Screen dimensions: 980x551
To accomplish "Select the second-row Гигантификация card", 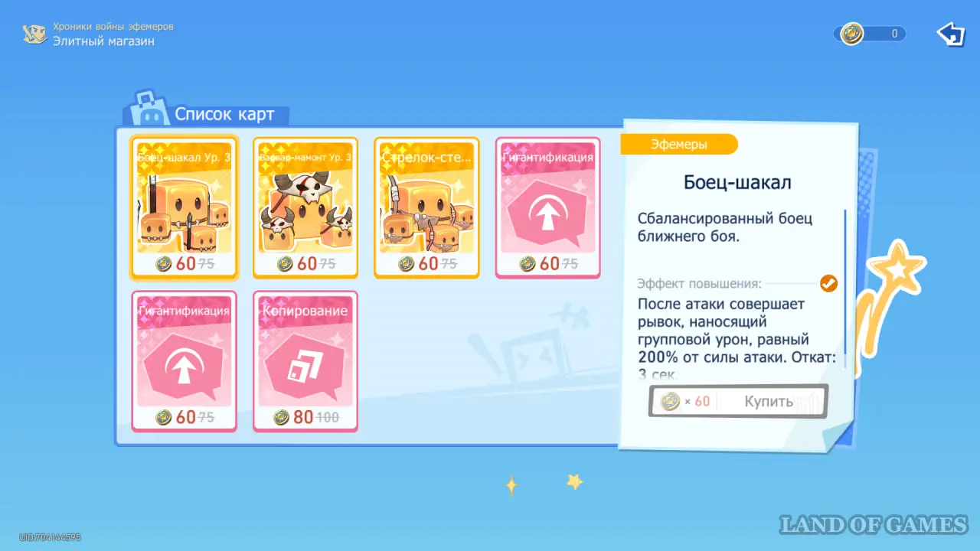I will click(185, 361).
